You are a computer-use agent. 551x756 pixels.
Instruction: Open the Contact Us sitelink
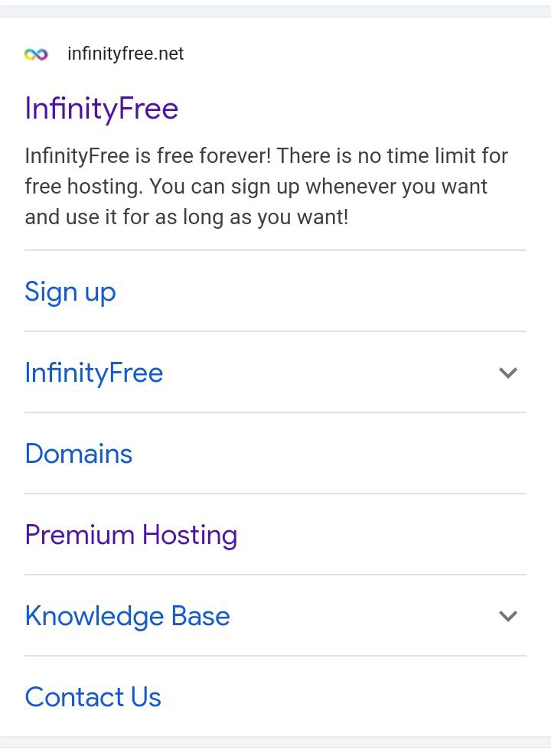click(x=93, y=697)
